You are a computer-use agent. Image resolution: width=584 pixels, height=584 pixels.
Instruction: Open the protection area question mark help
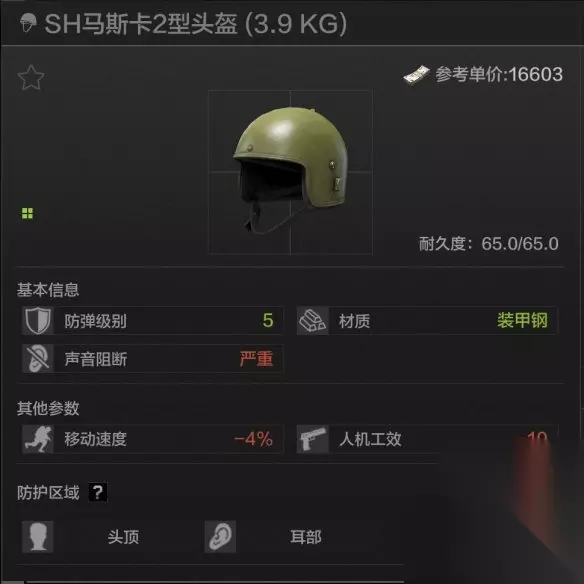coord(98,492)
